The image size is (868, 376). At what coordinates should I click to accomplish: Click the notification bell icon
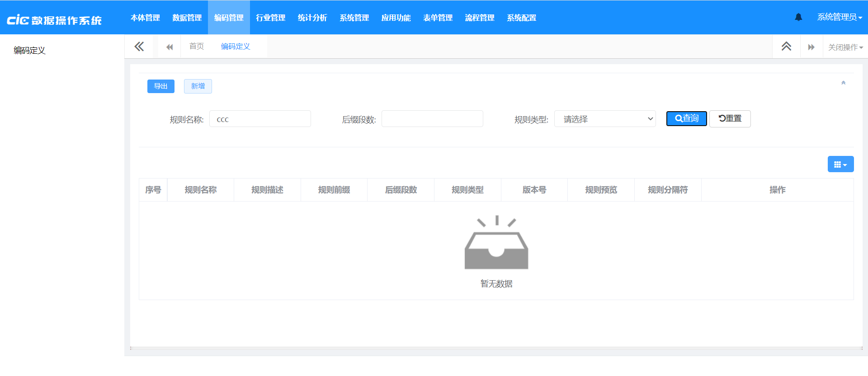pyautogui.click(x=798, y=17)
